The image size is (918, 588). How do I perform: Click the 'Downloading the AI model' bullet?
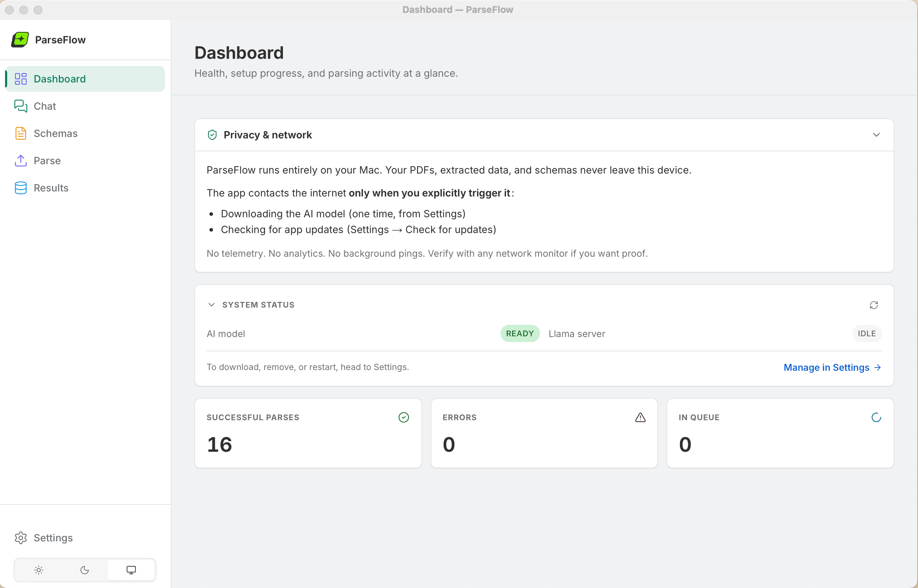343,214
